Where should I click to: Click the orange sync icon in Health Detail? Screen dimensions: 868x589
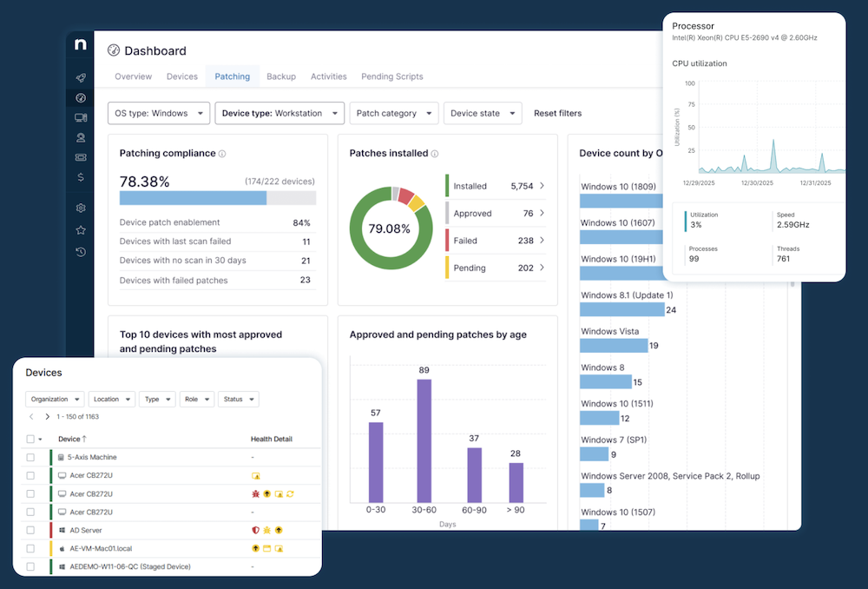pyautogui.click(x=290, y=493)
